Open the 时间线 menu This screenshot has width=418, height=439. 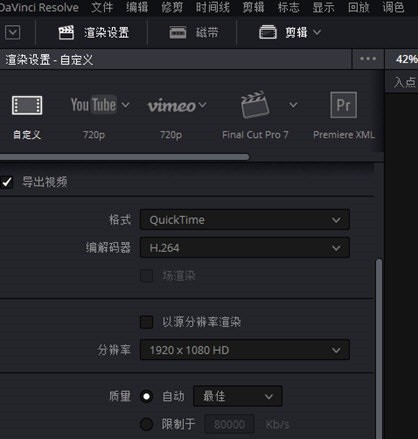click(x=213, y=7)
